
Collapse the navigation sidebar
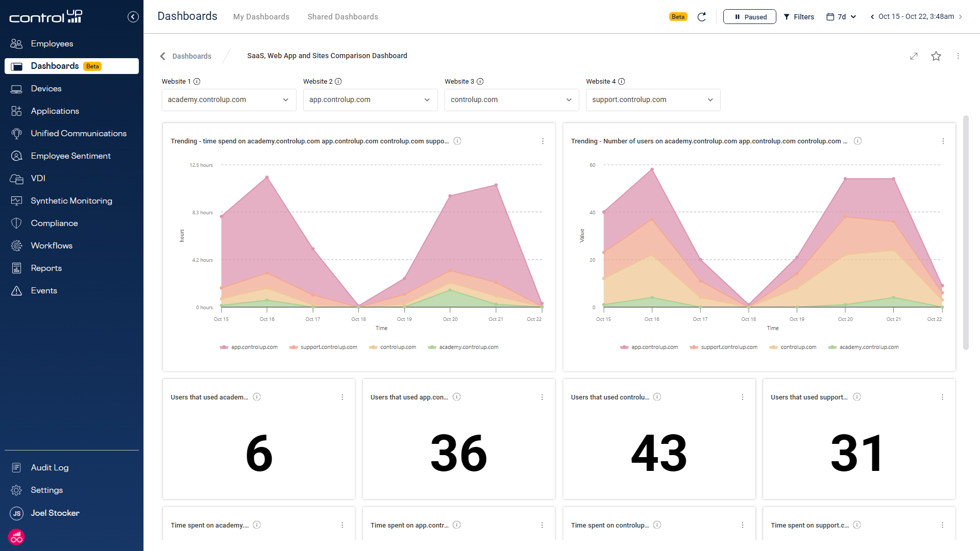[133, 16]
